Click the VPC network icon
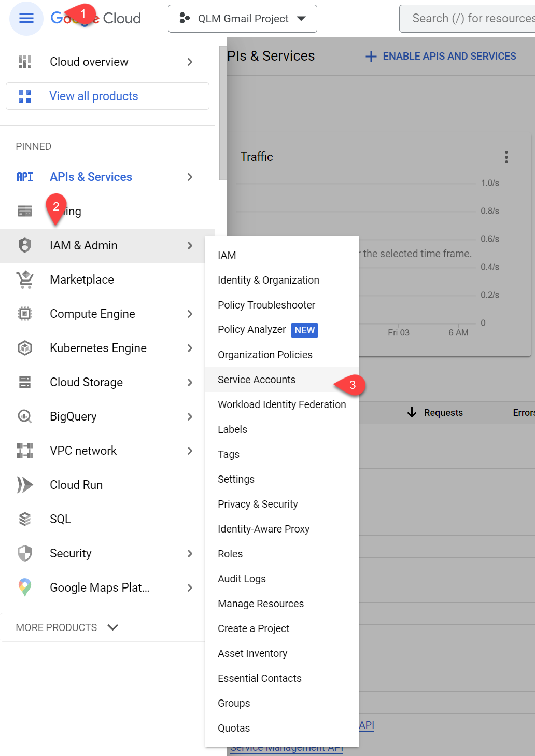This screenshot has height=756, width=535. [x=25, y=451]
